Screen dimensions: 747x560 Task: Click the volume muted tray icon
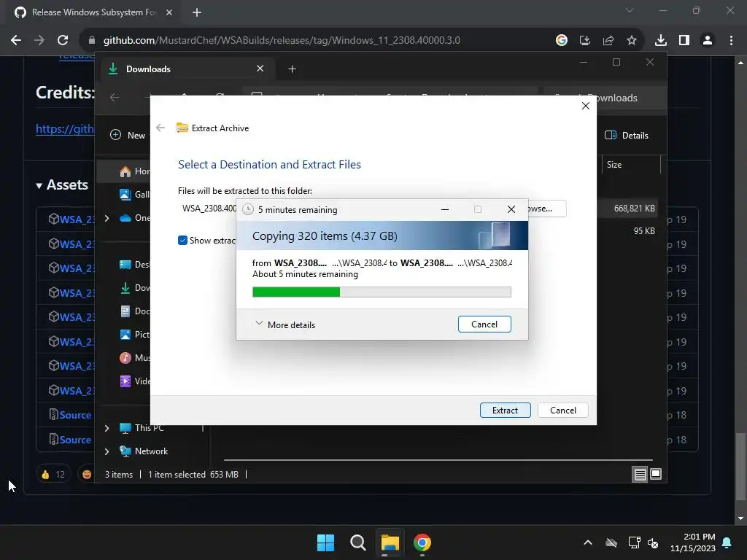tap(653, 542)
